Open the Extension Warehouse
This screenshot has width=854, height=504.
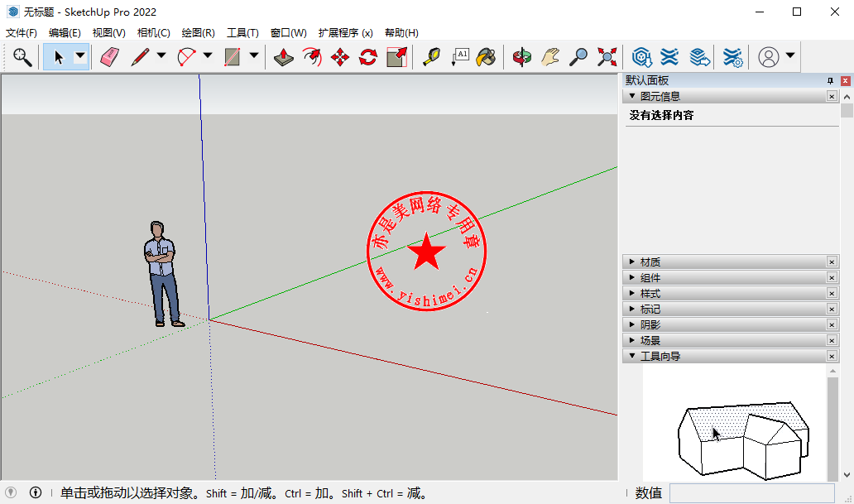click(670, 56)
